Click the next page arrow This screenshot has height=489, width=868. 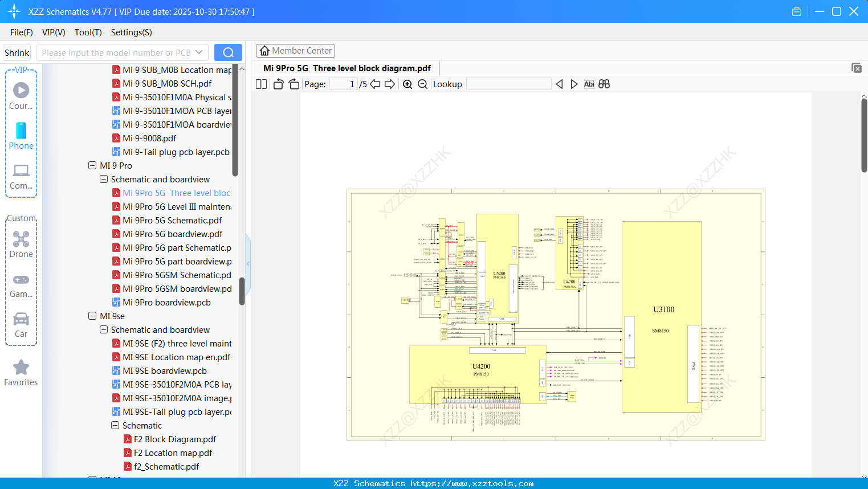(390, 84)
